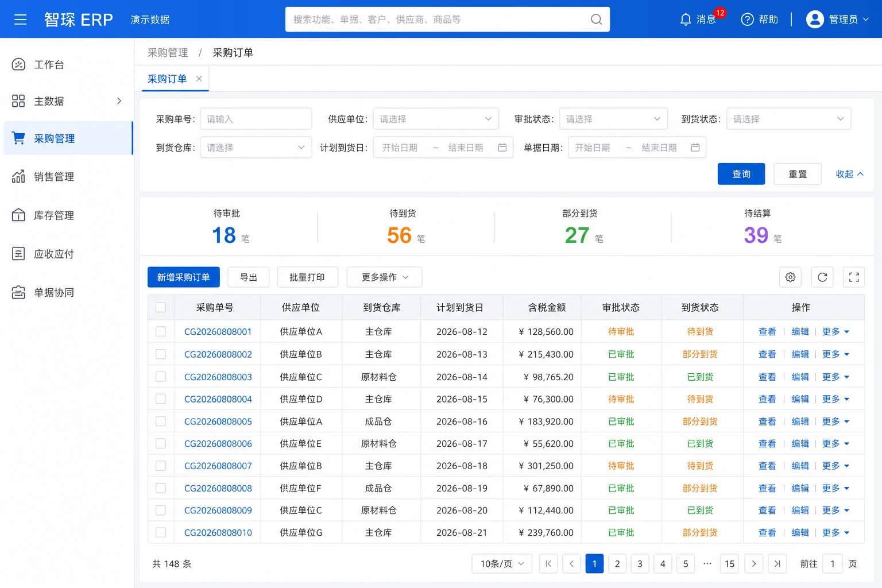Click the 销售管理 chart icon
This screenshot has width=882, height=588.
18,176
